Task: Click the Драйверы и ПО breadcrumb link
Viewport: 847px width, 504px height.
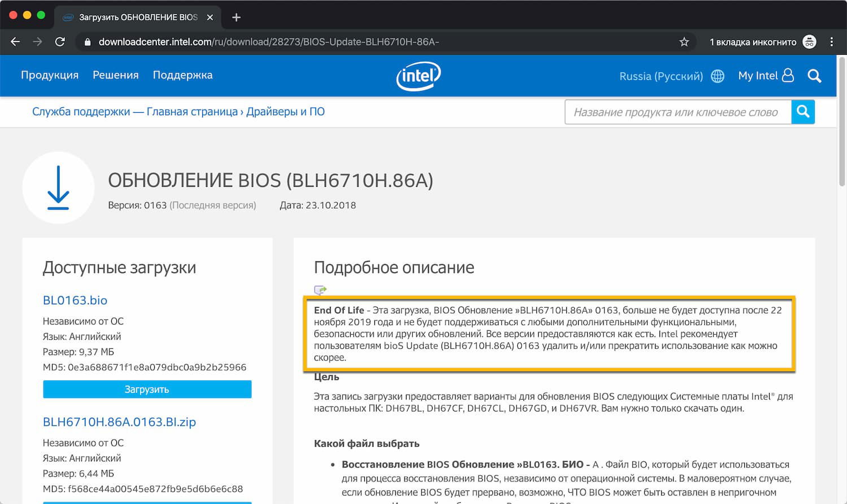Action: 285,111
